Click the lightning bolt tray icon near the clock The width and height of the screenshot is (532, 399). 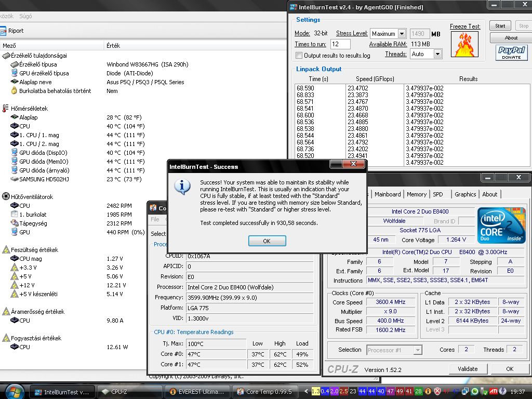[502, 391]
